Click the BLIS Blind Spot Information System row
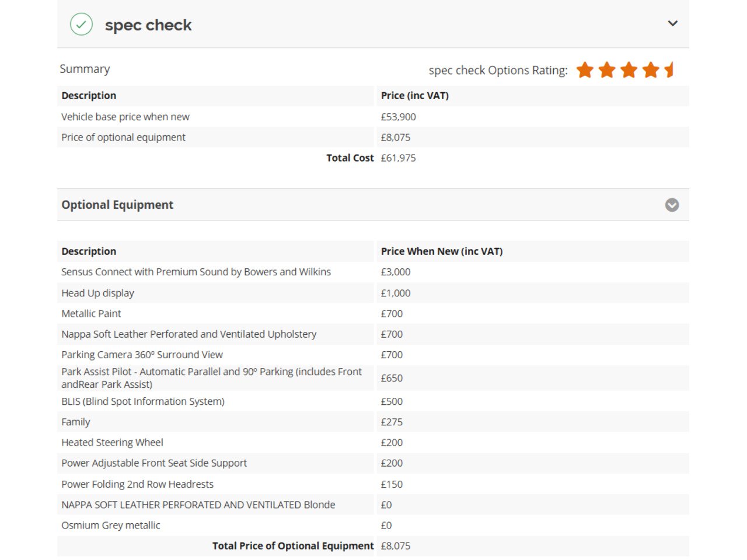Screen dimensions: 747x560 [x=373, y=401]
